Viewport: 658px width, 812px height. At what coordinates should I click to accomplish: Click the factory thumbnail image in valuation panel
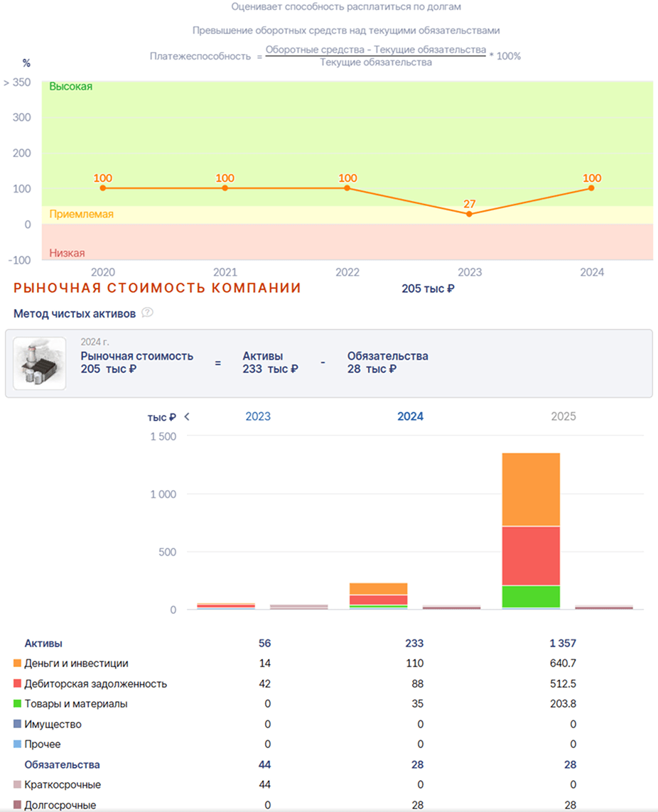39,363
